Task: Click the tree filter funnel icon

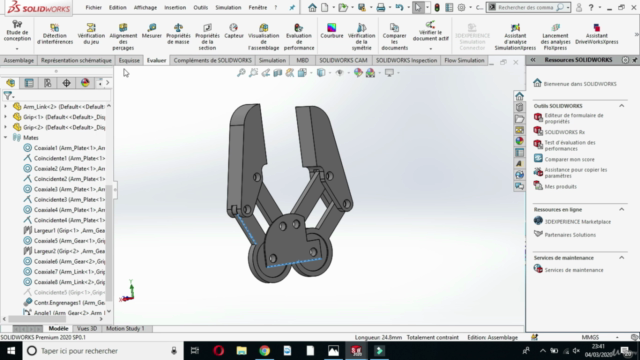Action: tap(7, 96)
